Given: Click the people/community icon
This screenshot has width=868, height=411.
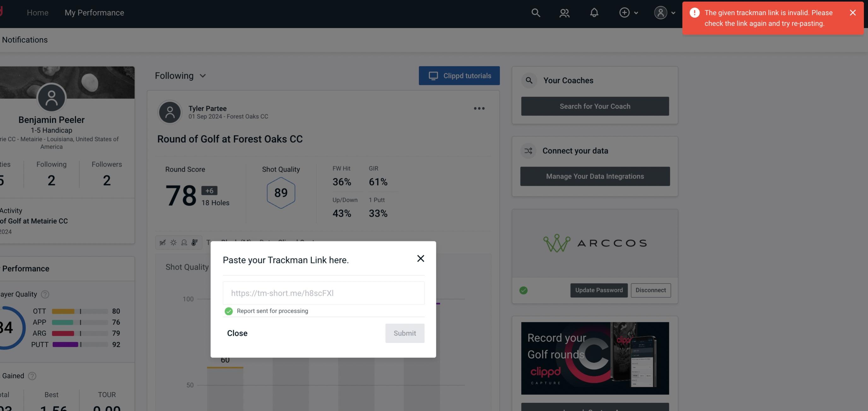Looking at the screenshot, I should 565,12.
